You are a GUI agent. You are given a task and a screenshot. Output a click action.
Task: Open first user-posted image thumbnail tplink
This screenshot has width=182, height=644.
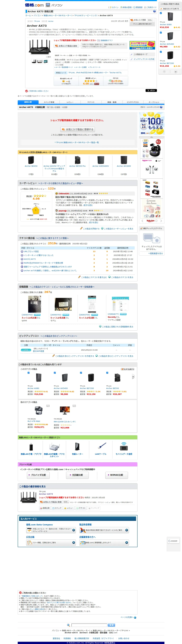click(x=35, y=304)
